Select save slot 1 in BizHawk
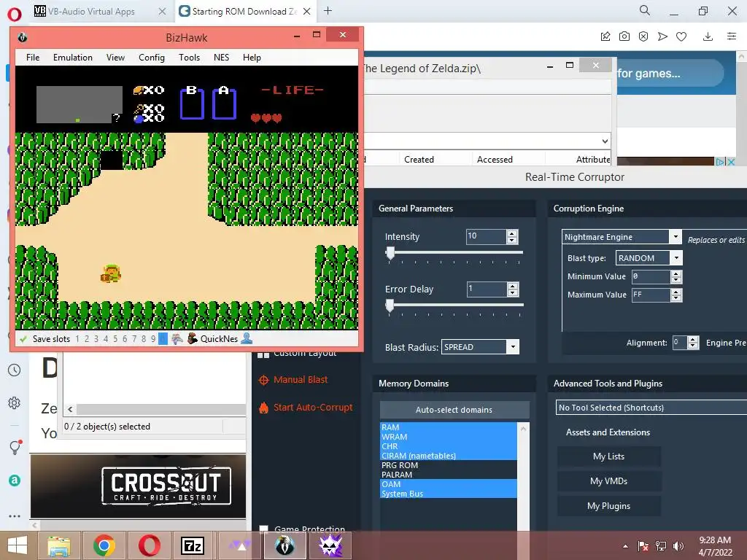This screenshot has width=747, height=560. tap(77, 339)
